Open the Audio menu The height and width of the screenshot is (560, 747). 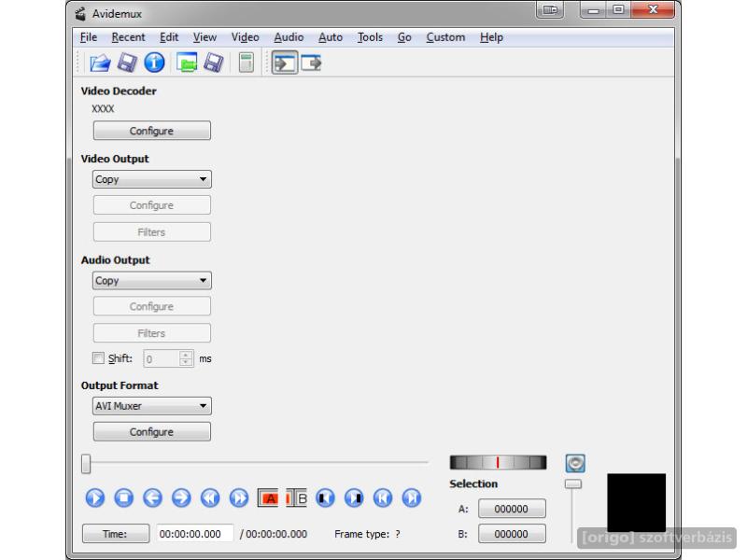pos(289,37)
